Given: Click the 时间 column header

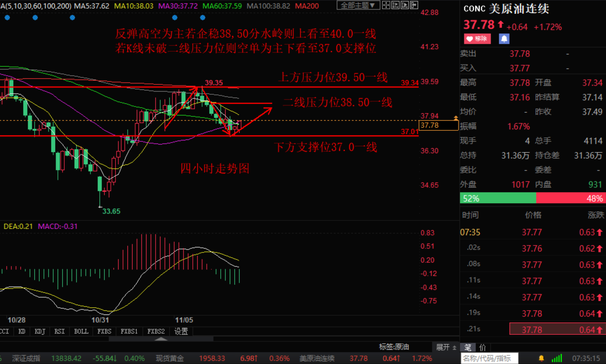Looking at the screenshot, I should (470, 215).
